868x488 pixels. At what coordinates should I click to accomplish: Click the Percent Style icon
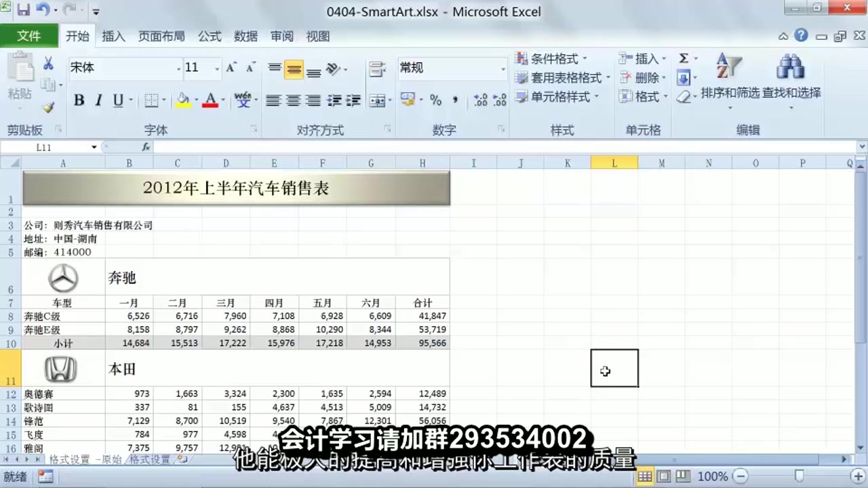point(435,100)
